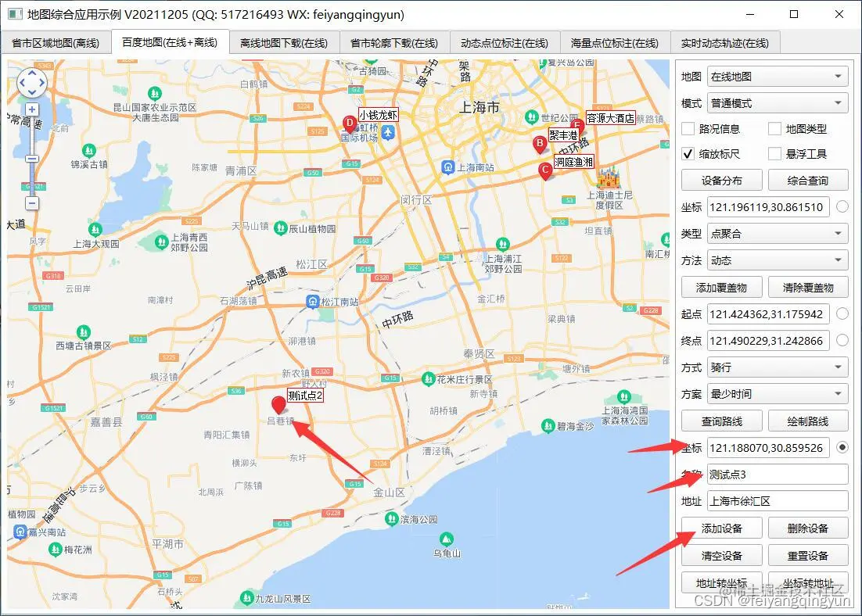Screen dimensions: 862x616
Task: Click the 世纪公园 green park icon
Action: point(531,117)
